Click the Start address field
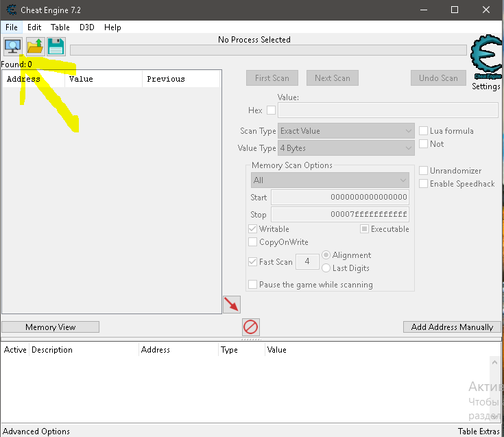 pyautogui.click(x=340, y=197)
